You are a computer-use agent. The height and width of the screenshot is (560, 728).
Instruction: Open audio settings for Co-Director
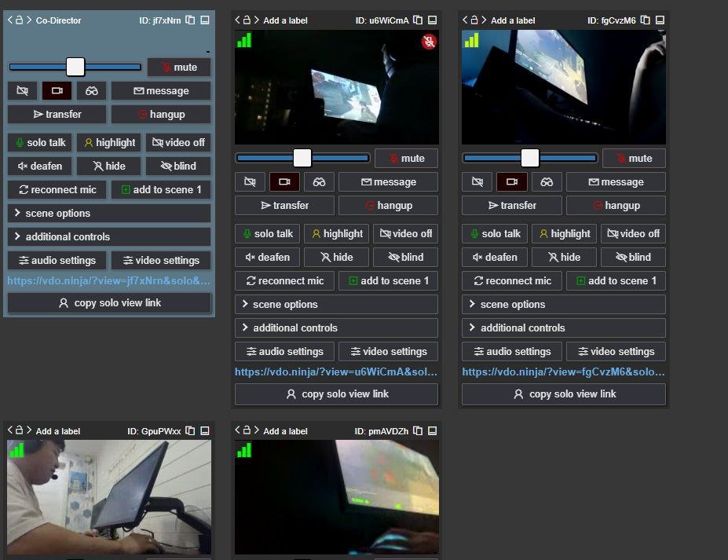click(57, 261)
